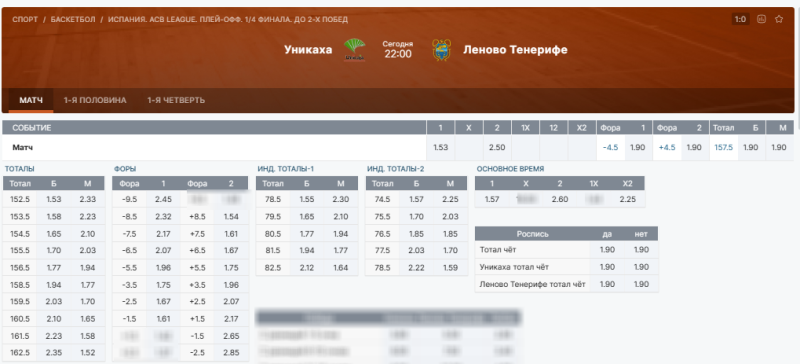800x364 pixels.
Task: Pick Уникаха over 78.5 at 1.55
Action: [307, 199]
